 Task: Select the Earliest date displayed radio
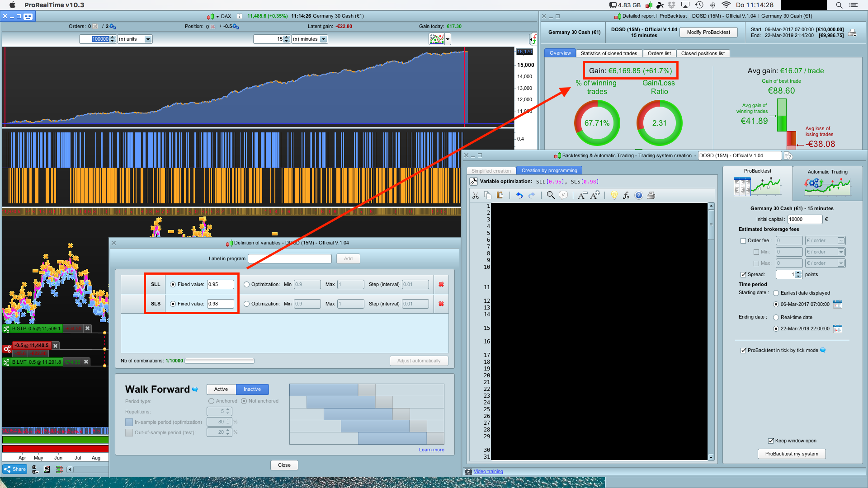click(776, 293)
